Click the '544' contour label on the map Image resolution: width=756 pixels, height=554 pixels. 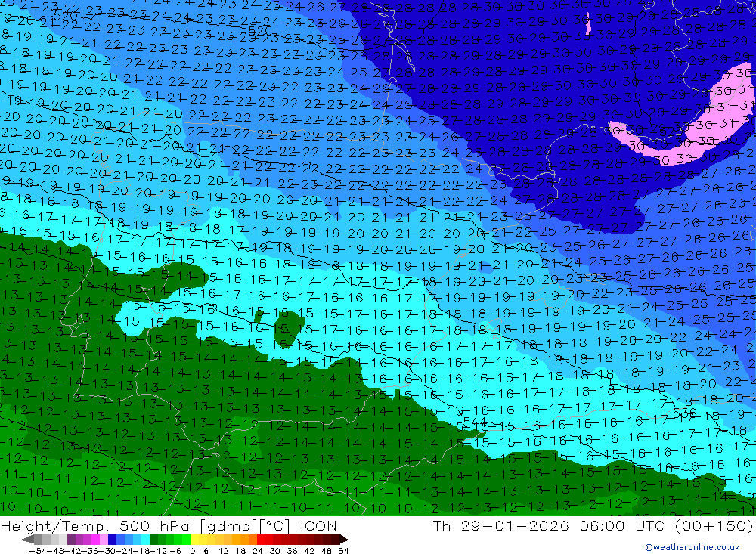475,422
